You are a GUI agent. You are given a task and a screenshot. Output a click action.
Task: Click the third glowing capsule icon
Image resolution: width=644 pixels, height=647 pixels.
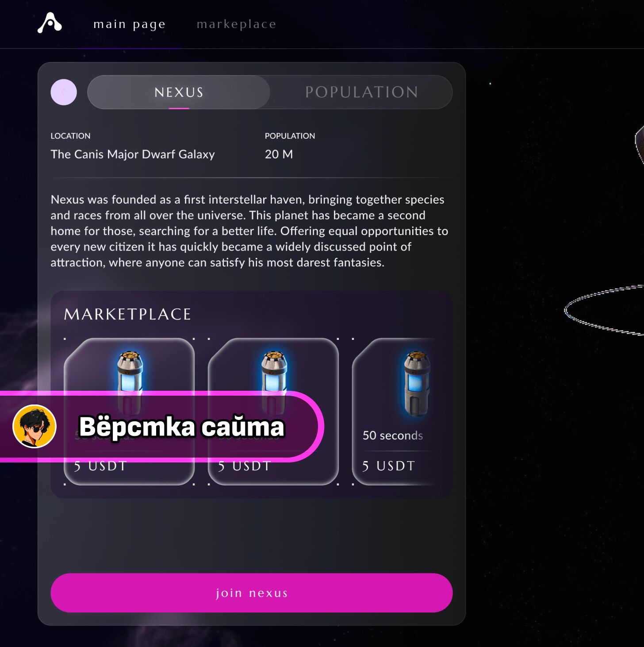(x=417, y=384)
